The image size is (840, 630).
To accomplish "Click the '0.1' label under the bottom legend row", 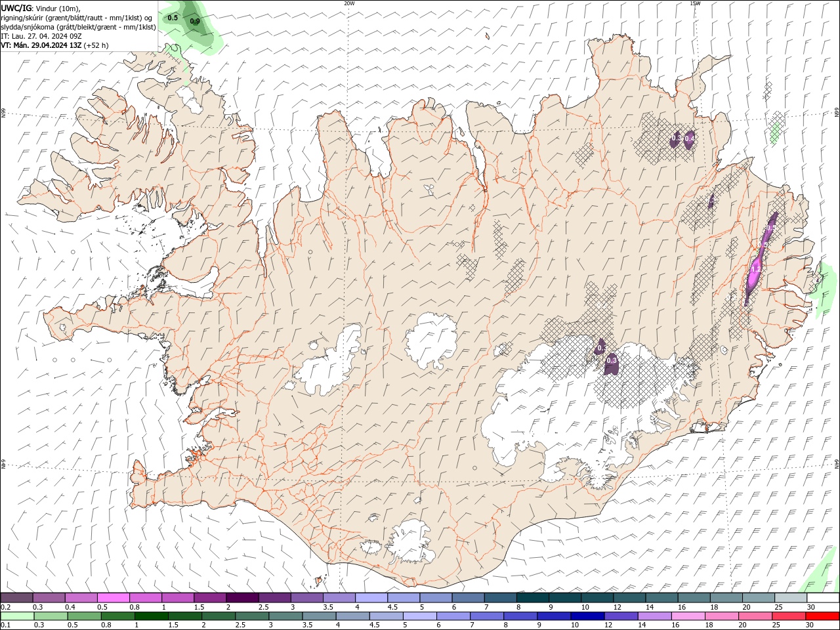I will pyautogui.click(x=6, y=625).
